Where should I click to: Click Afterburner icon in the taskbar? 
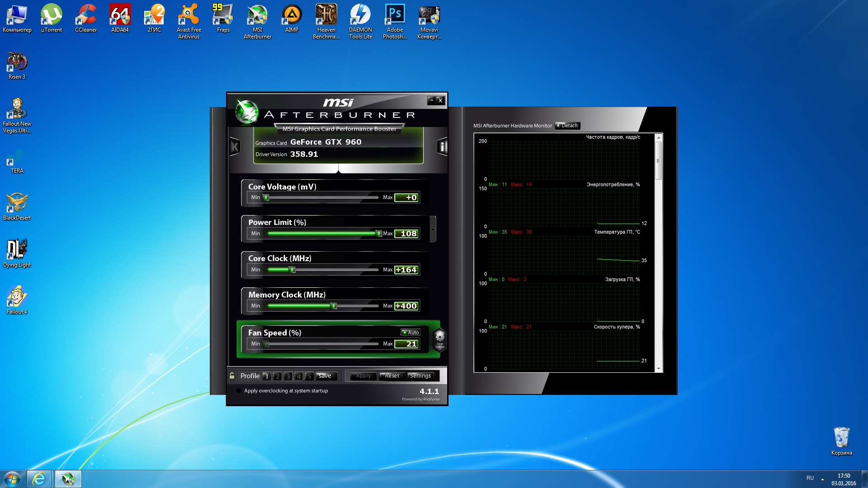68,479
